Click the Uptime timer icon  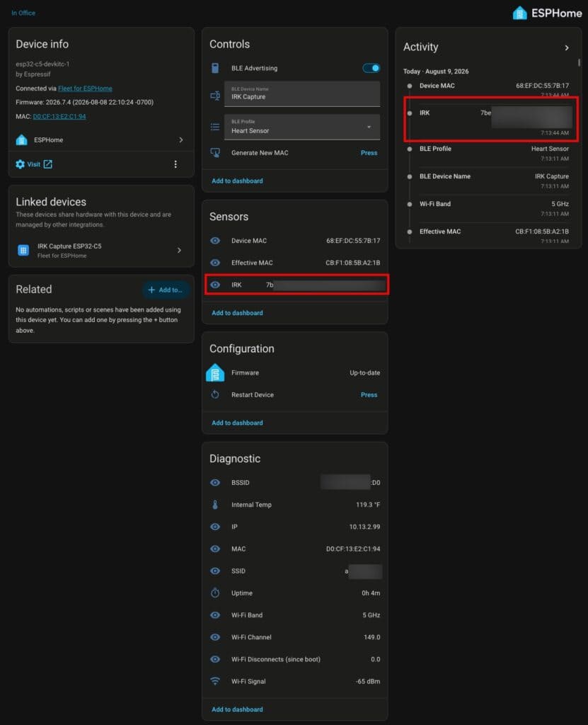pos(215,593)
